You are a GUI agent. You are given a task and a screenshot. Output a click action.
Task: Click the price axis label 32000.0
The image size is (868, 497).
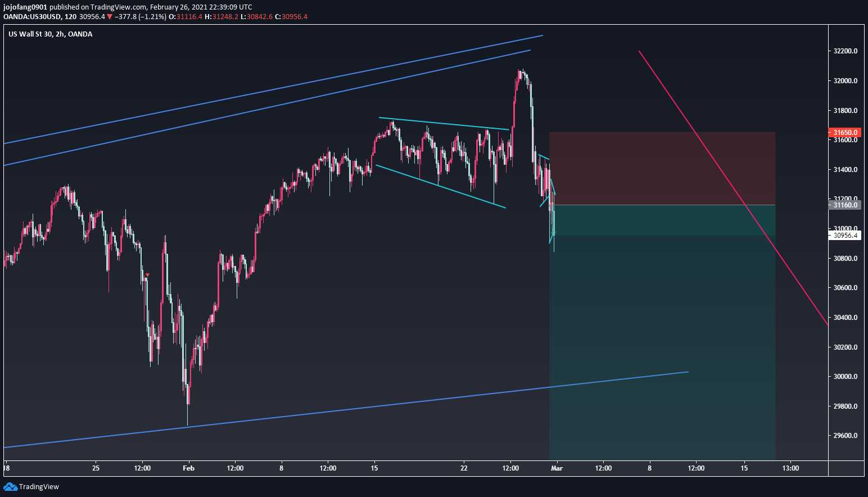coord(846,81)
